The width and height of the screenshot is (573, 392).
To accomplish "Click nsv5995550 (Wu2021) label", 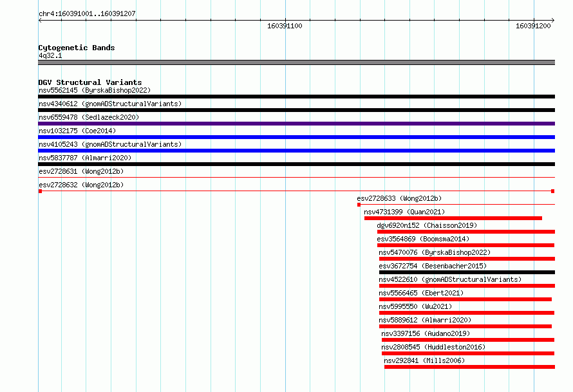I will tap(415, 306).
